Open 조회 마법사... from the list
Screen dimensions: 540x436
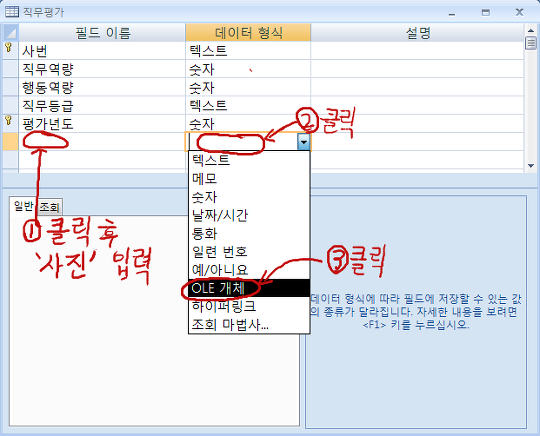249,324
